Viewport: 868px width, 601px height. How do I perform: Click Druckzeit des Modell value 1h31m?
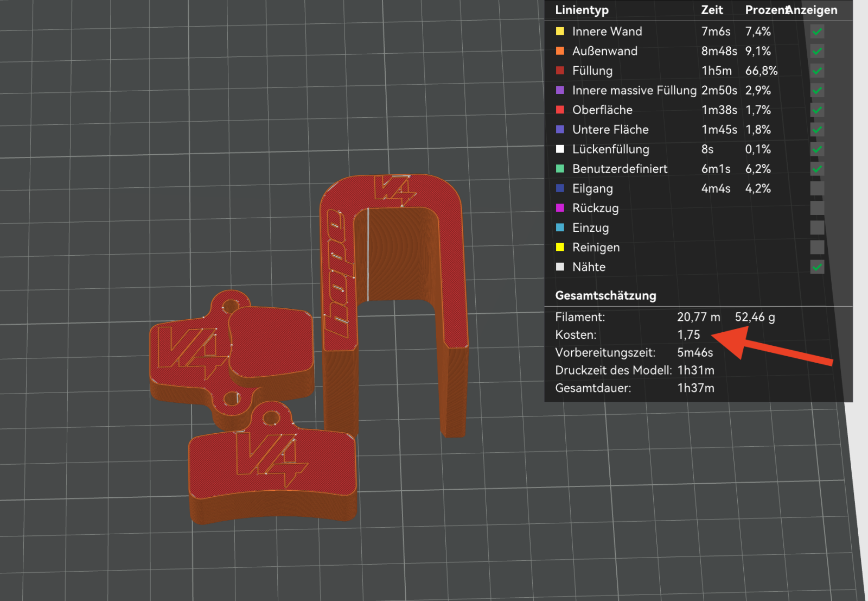tap(695, 370)
